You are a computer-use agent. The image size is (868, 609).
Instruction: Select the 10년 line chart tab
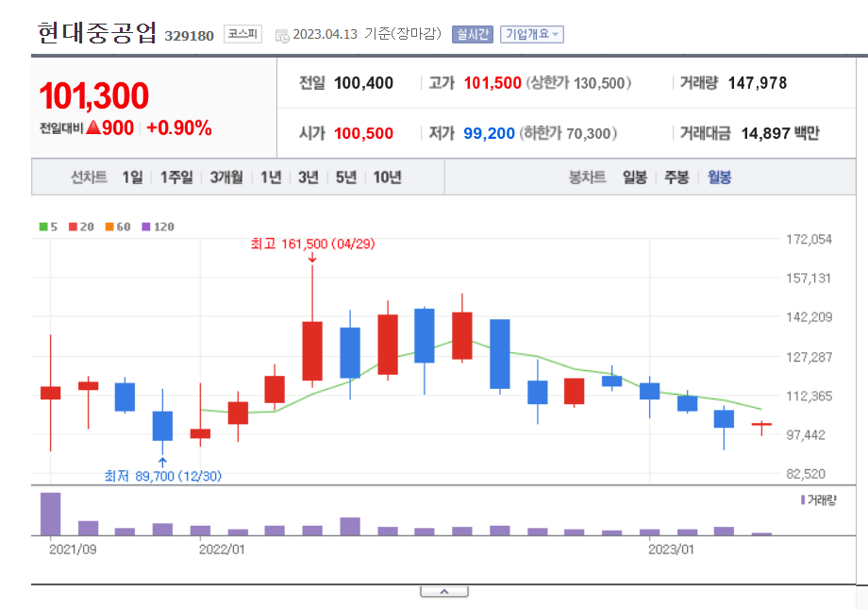(x=387, y=178)
